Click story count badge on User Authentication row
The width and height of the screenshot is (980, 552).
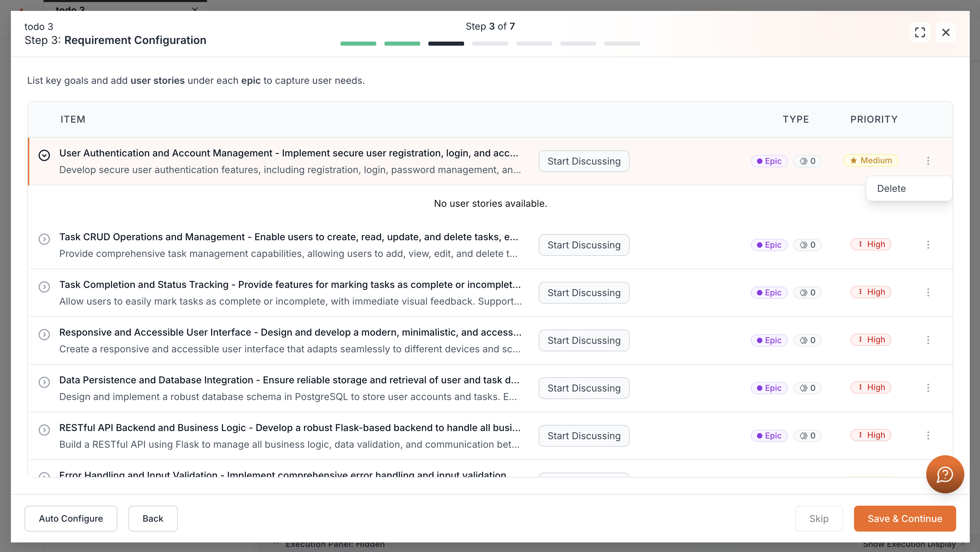[x=807, y=161]
